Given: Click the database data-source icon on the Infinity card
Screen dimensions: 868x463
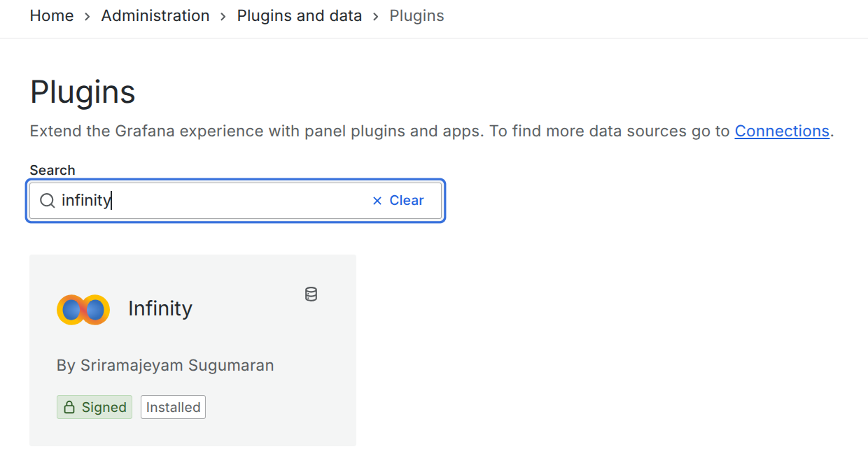Looking at the screenshot, I should tap(311, 294).
